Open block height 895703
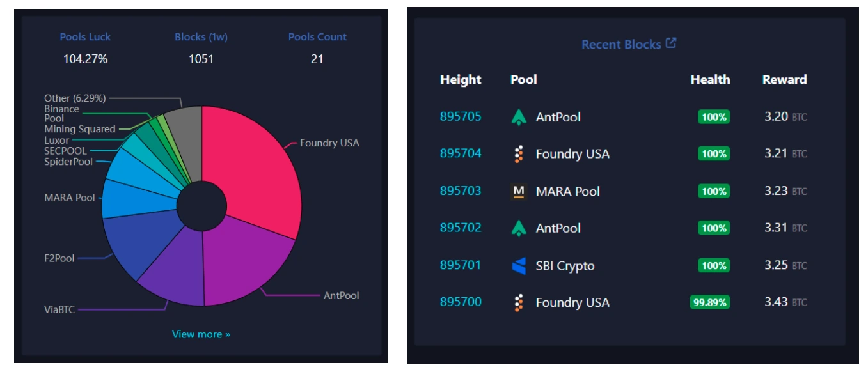The image size is (868, 372). click(461, 191)
